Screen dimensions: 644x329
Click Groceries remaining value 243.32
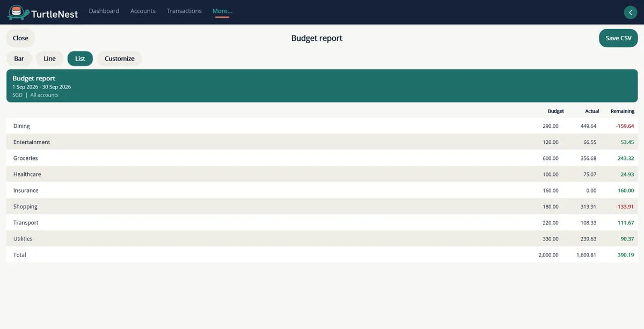[x=626, y=158]
